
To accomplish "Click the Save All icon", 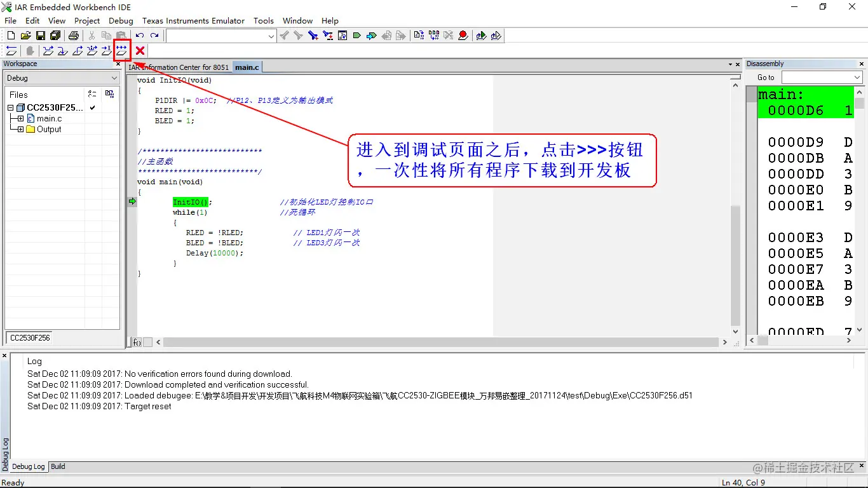I will [55, 36].
